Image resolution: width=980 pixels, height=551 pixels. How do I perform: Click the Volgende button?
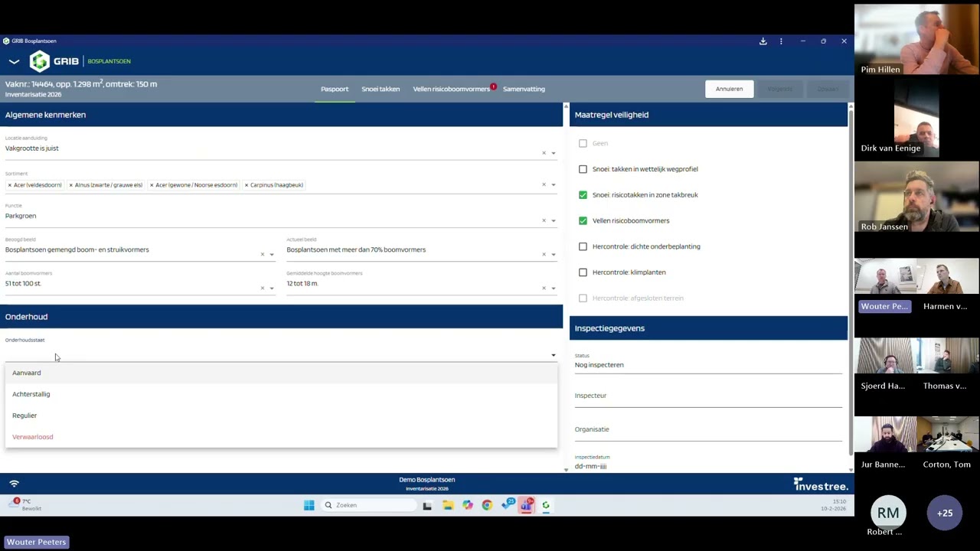point(780,89)
